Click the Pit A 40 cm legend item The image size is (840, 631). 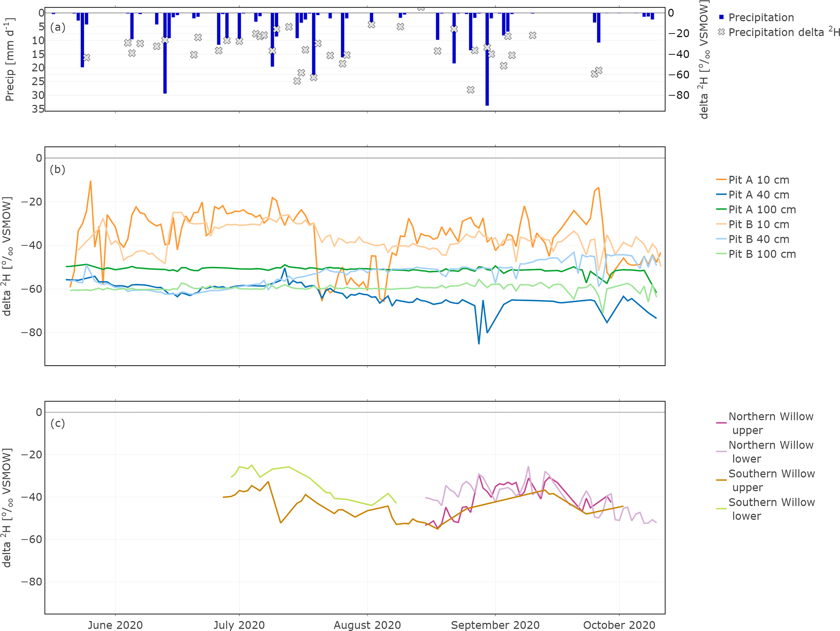tap(758, 195)
